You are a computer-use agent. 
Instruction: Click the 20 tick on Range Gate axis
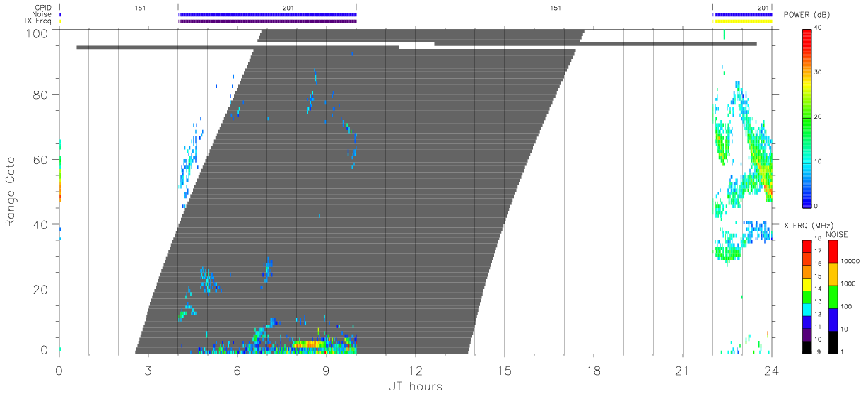tap(42, 289)
